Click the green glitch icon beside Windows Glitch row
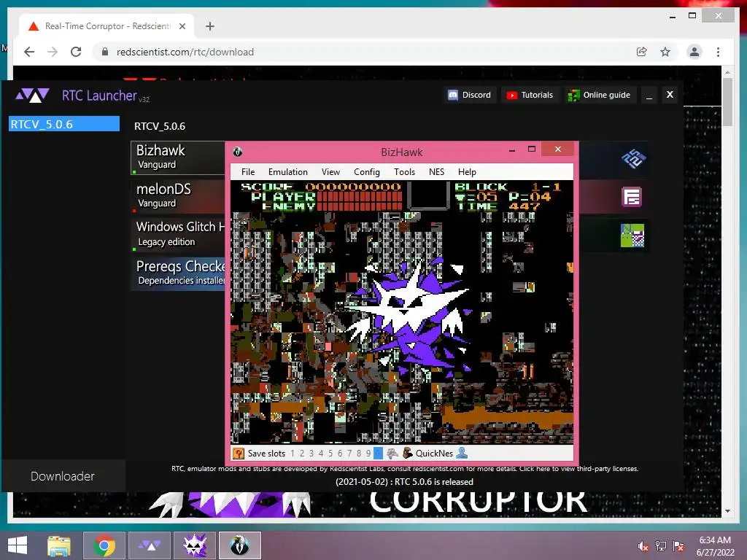This screenshot has width=747, height=560. pos(632,236)
